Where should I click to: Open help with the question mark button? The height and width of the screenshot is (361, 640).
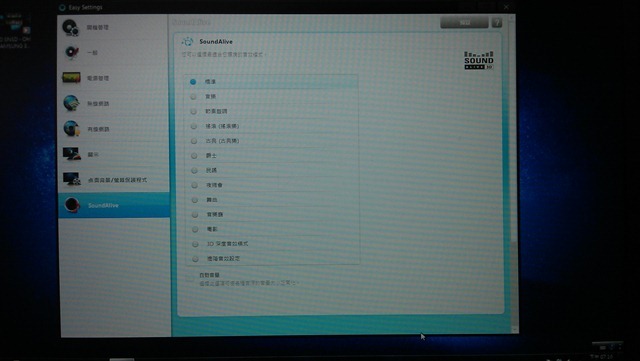[497, 22]
